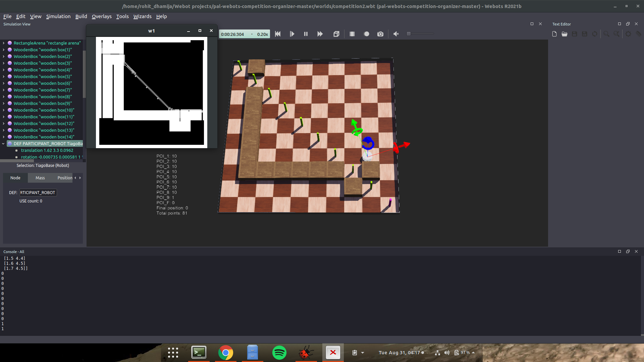Viewport: 644px width, 362px height.
Task: Open the Overlays menu
Action: point(102,16)
